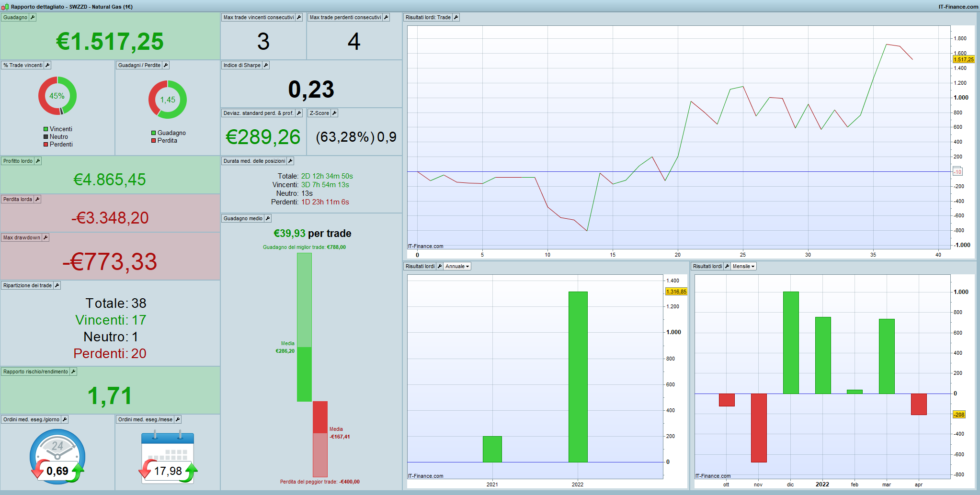Image resolution: width=980 pixels, height=495 pixels.
Task: Click the green dic monthly bar
Action: tap(791, 343)
